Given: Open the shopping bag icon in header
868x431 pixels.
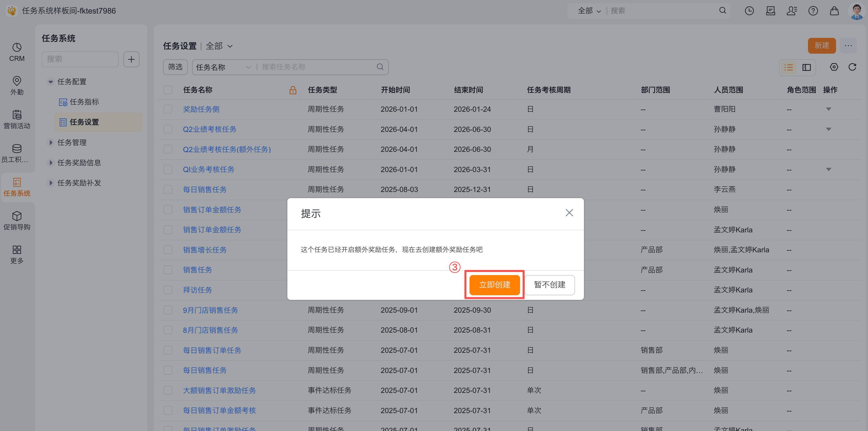Looking at the screenshot, I should point(834,11).
